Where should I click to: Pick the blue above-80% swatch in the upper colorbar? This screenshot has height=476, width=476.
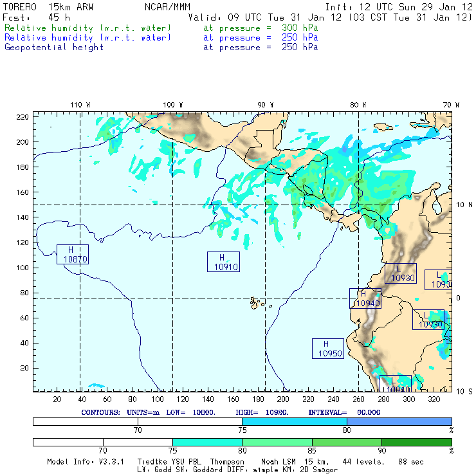point(399,422)
